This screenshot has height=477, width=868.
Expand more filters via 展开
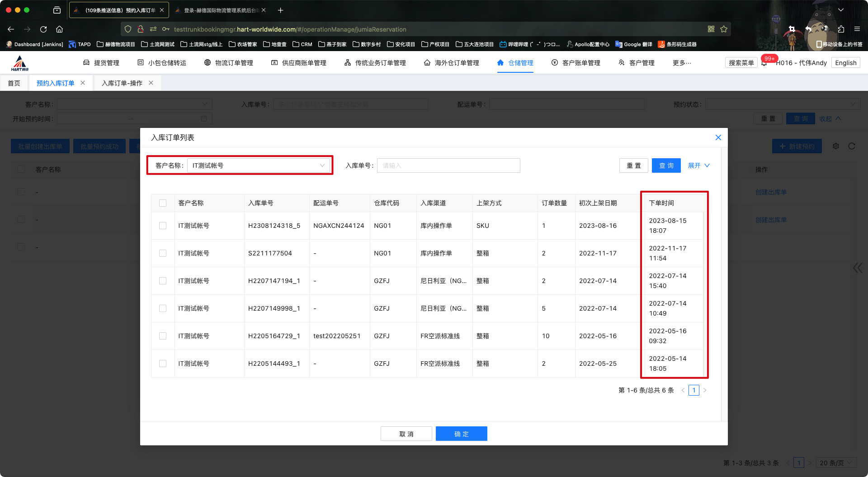click(698, 165)
